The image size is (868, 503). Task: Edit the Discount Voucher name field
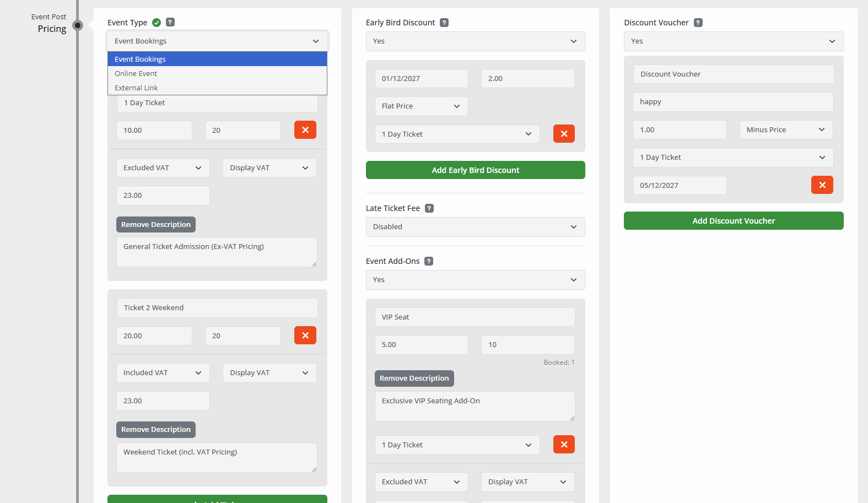pyautogui.click(x=733, y=74)
